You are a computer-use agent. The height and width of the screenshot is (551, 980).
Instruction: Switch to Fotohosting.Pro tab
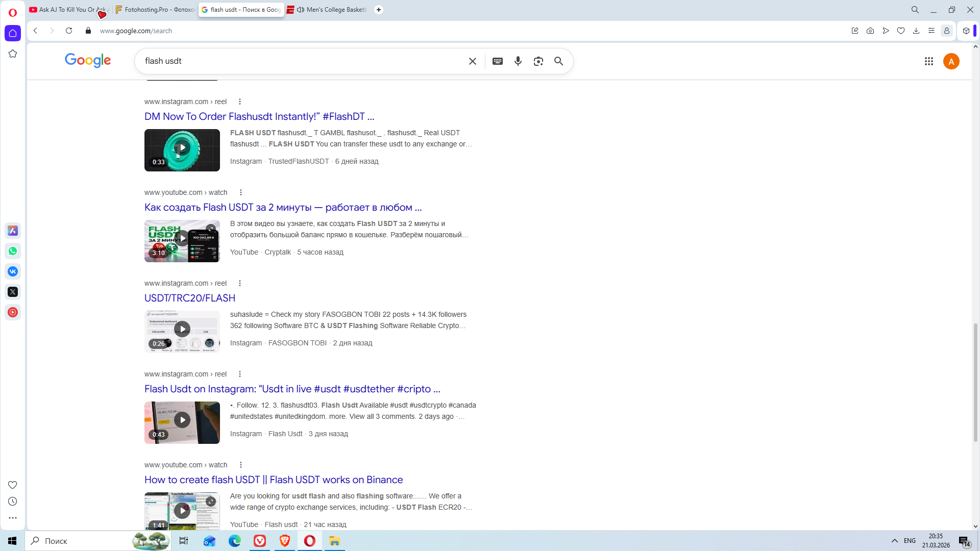155,10
